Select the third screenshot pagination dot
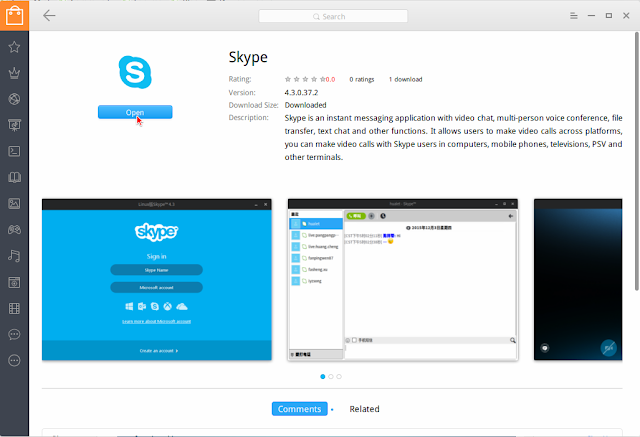640x437 pixels. point(339,377)
